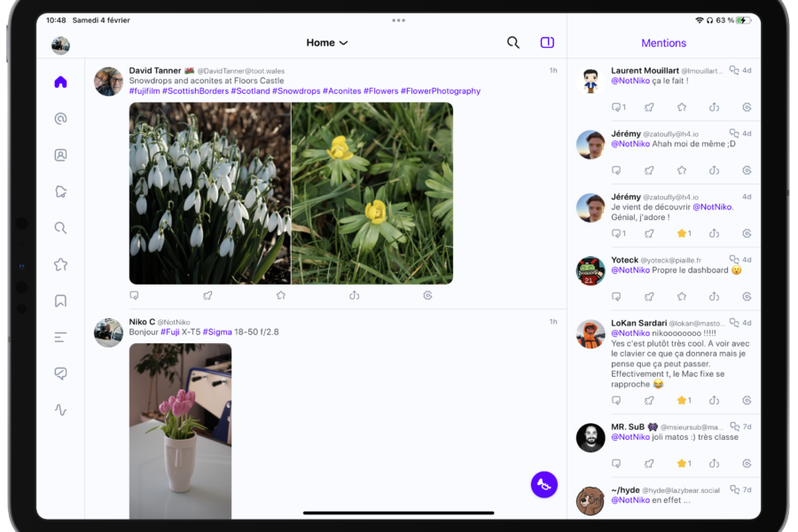Image resolution: width=798 pixels, height=532 pixels.
Task: Compose a new post with floating button
Action: click(544, 485)
